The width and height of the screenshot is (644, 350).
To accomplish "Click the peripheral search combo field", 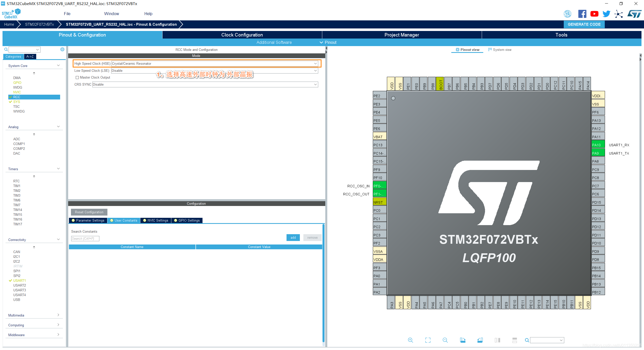I will (x=24, y=49).
